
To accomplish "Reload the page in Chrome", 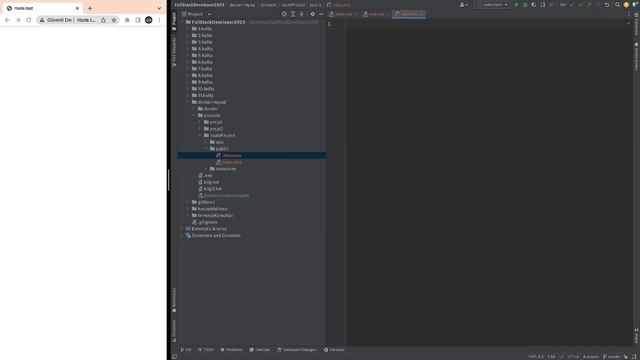I will [29, 20].
